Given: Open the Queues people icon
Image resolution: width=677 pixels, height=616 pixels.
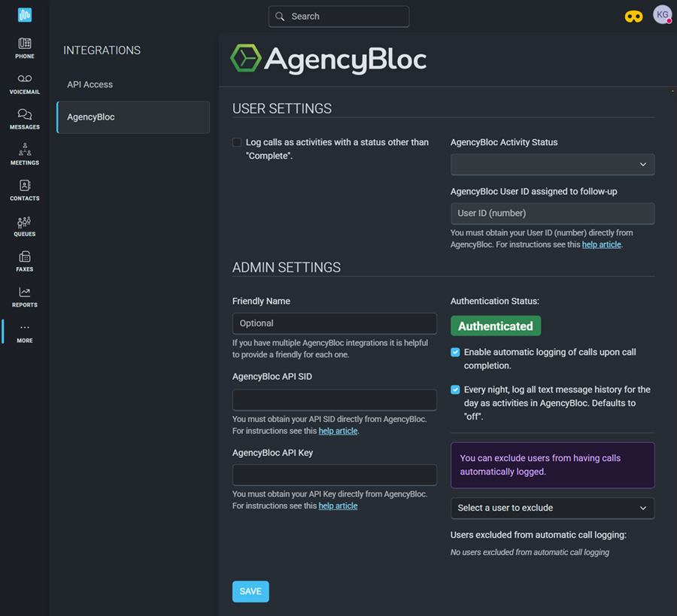Looking at the screenshot, I should pos(25,222).
